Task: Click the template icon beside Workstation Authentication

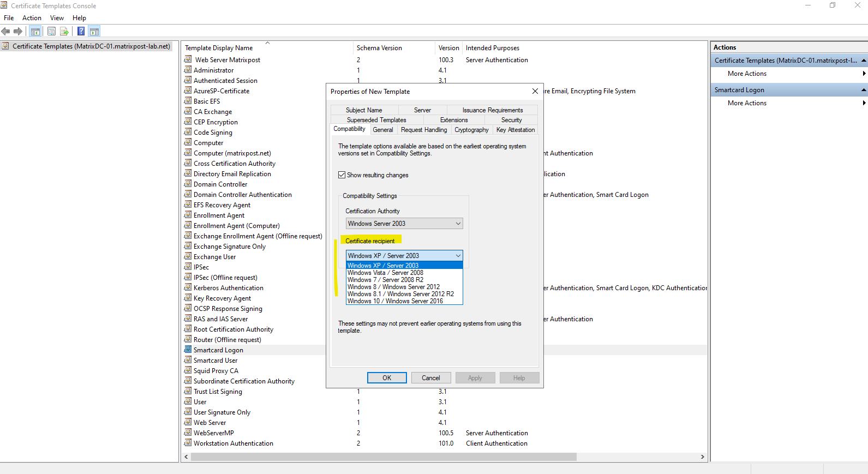Action: tap(188, 443)
